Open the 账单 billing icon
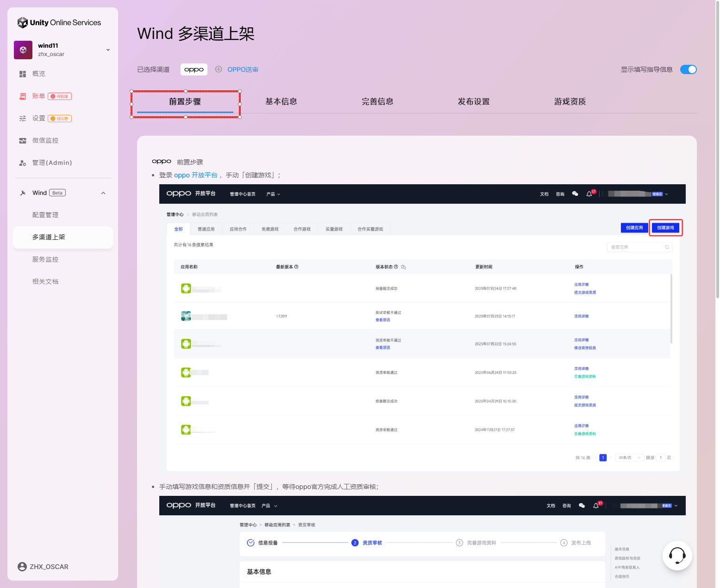 point(23,96)
